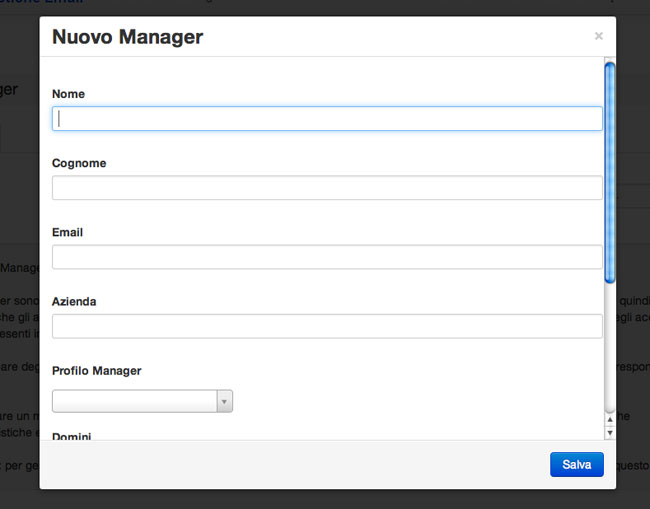Click the Nome field label
Image resolution: width=650 pixels, height=509 pixels.
point(68,94)
